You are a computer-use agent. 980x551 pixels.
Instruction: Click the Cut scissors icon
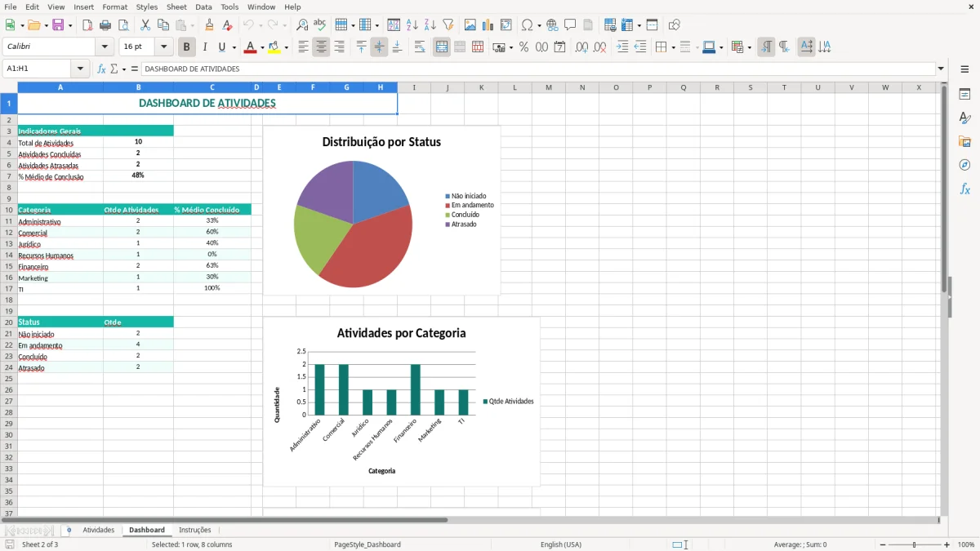coord(145,25)
